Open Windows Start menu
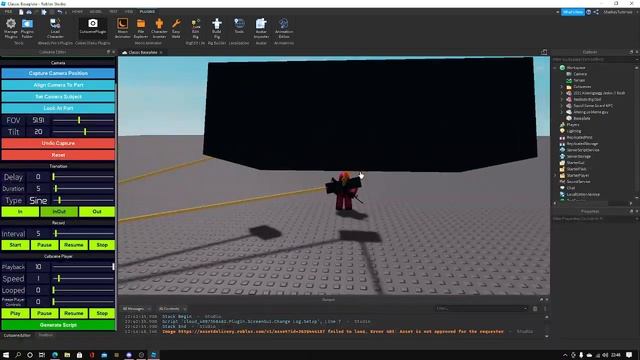The width and height of the screenshot is (640, 360). (x=6, y=355)
